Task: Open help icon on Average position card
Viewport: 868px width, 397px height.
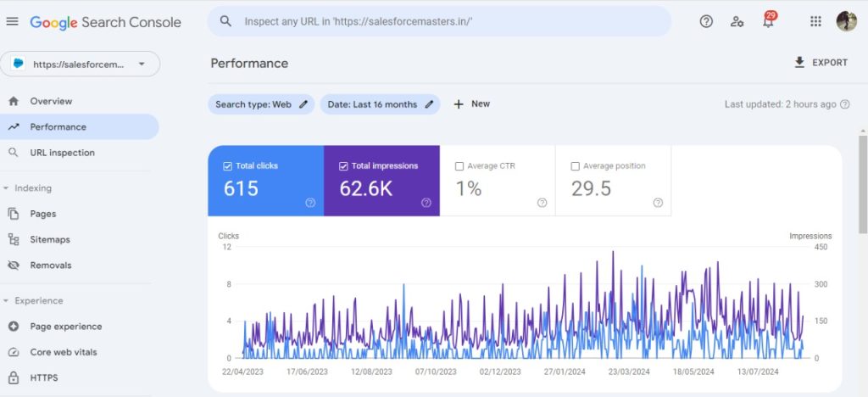Action: pos(658,203)
